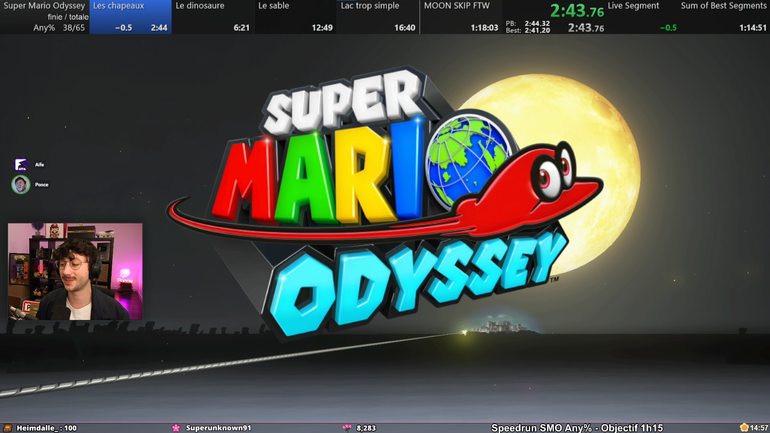Click the clock icon beside 14:57
The height and width of the screenshot is (433, 770).
pyautogui.click(x=743, y=427)
